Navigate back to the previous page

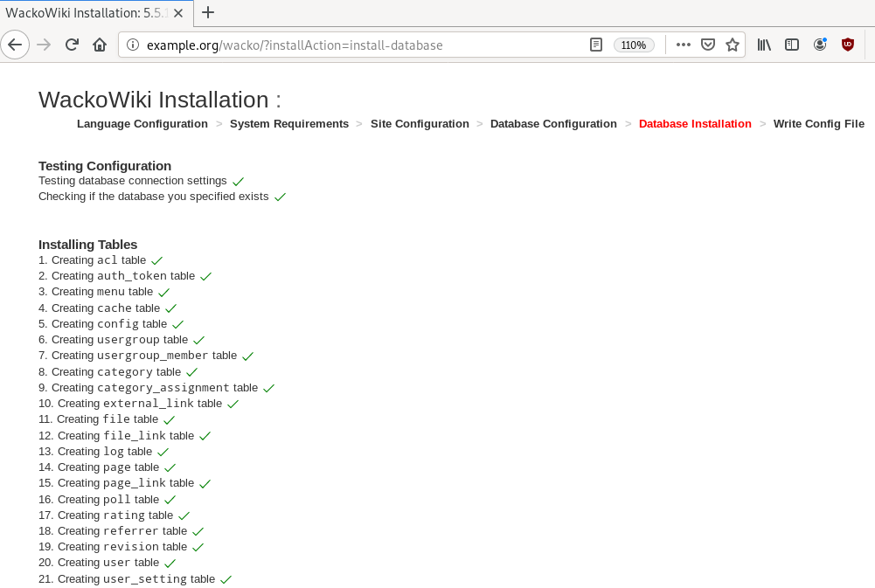15,44
